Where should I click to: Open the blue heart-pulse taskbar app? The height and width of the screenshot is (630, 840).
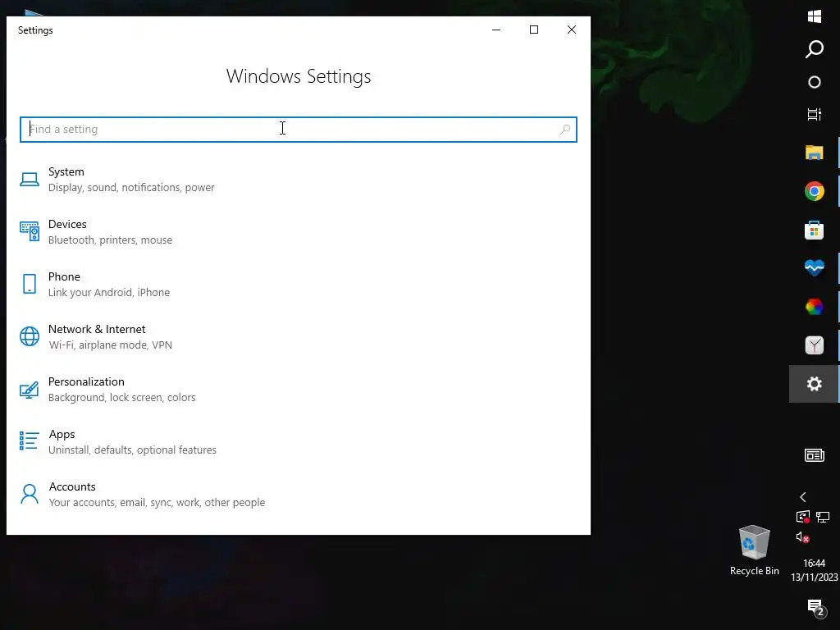coord(815,267)
